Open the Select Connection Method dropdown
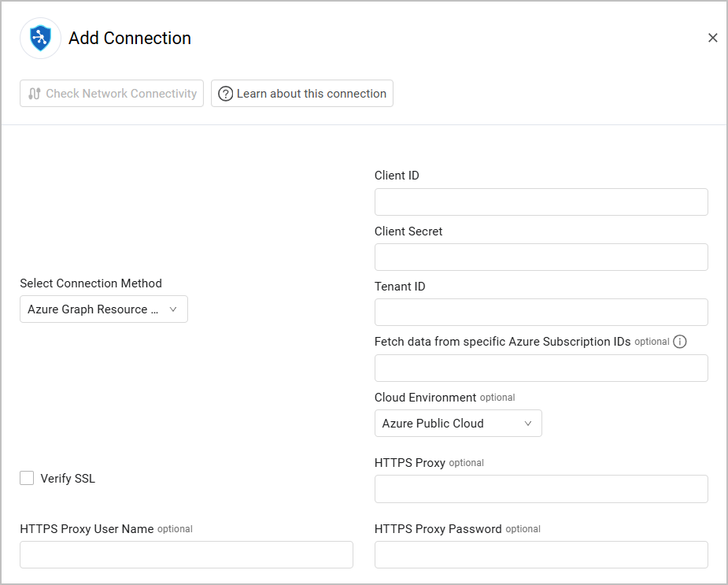728x585 pixels. point(104,309)
